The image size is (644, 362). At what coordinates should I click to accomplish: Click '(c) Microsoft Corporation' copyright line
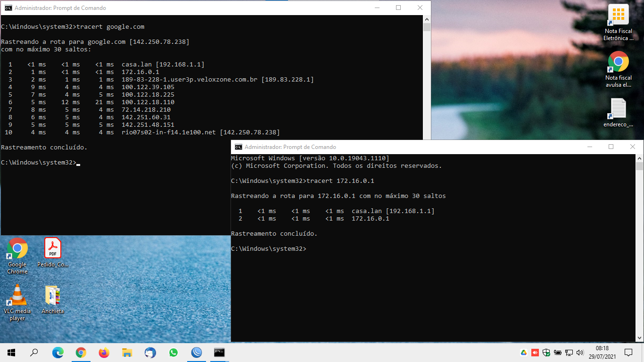(337, 166)
